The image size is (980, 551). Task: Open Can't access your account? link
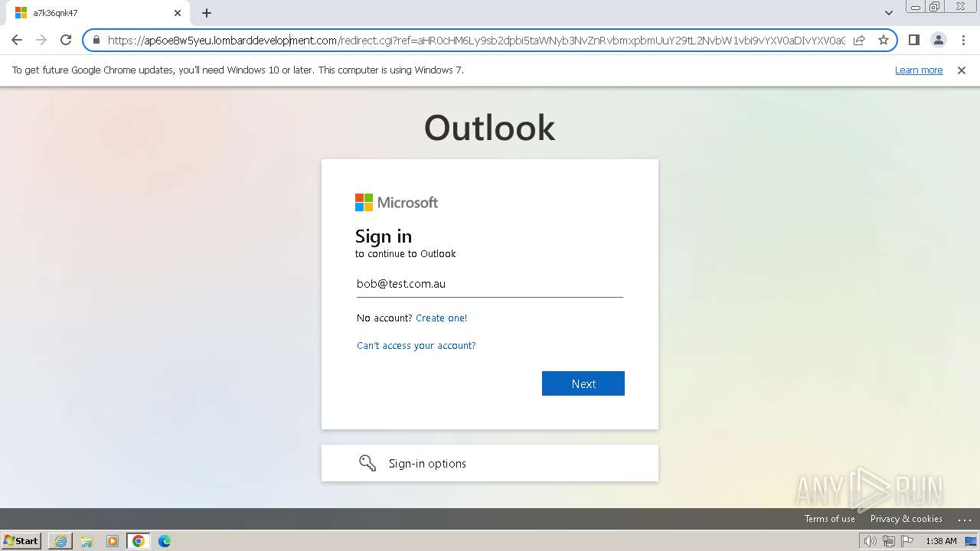[x=416, y=346]
